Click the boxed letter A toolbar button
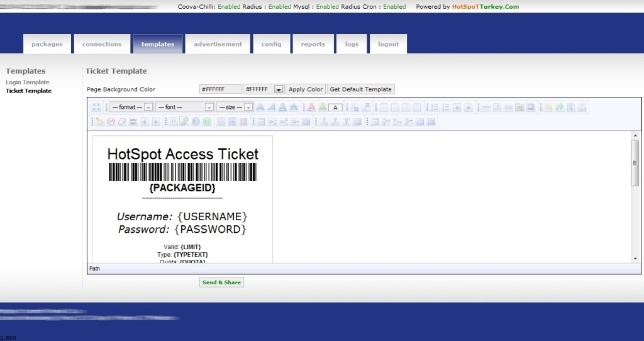The width and height of the screenshot is (644, 341). click(x=335, y=107)
